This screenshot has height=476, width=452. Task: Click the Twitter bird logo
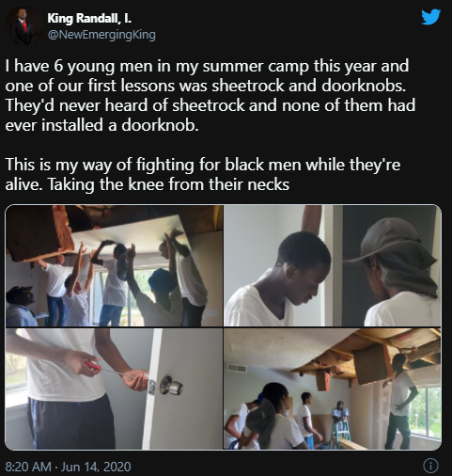click(431, 17)
